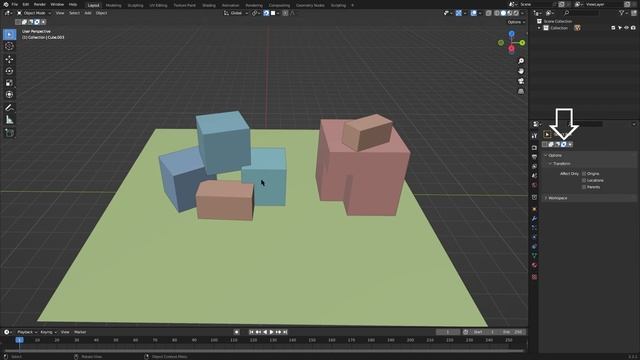Screen dimensions: 640x360
Task: Toggle Collection render camera icon in outliner
Action: (x=633, y=28)
